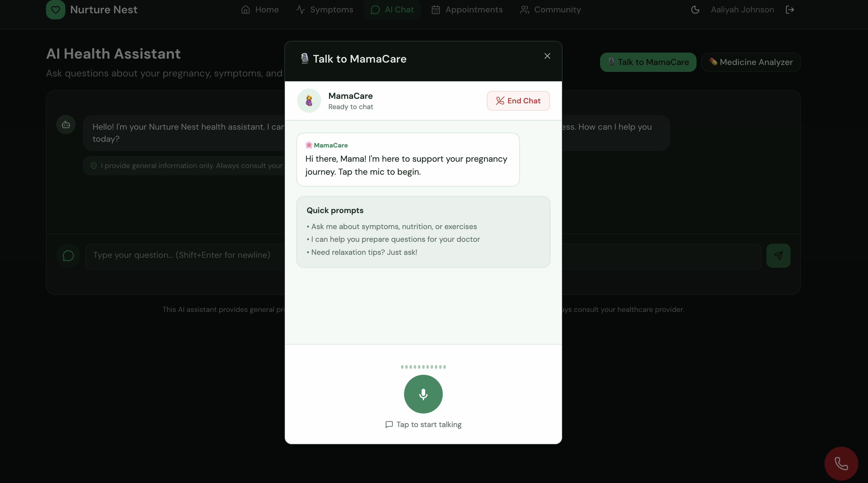Go to the Symptoms page
Screen dimensions: 868x483
click(x=325, y=9)
